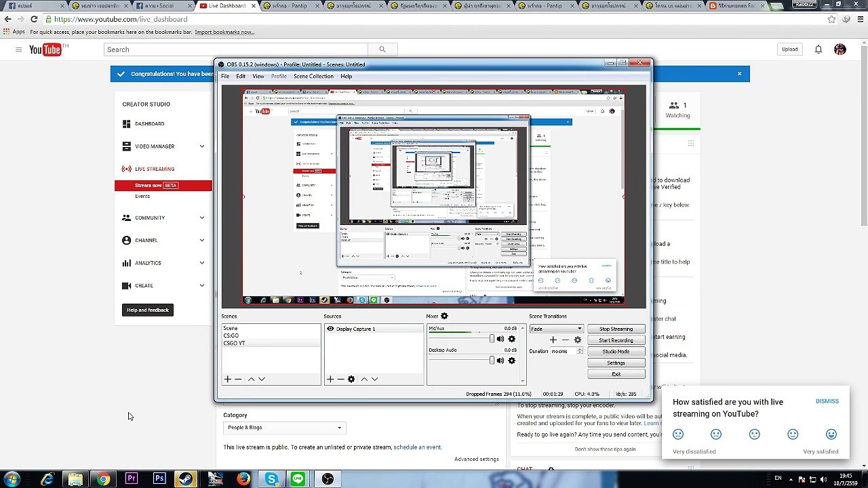Open the OBS Help menu
This screenshot has height=488, width=868.
[x=347, y=77]
